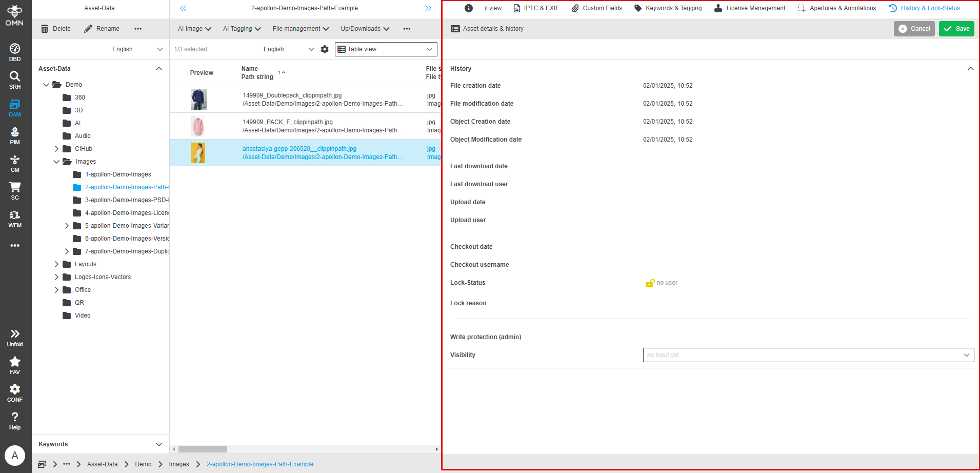Collapse the History section

pos(970,69)
